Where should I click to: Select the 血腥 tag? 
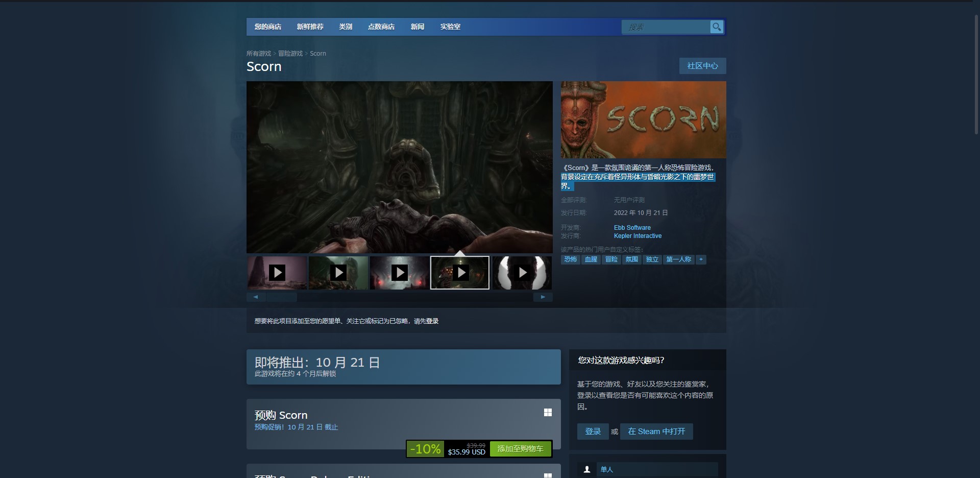[591, 259]
